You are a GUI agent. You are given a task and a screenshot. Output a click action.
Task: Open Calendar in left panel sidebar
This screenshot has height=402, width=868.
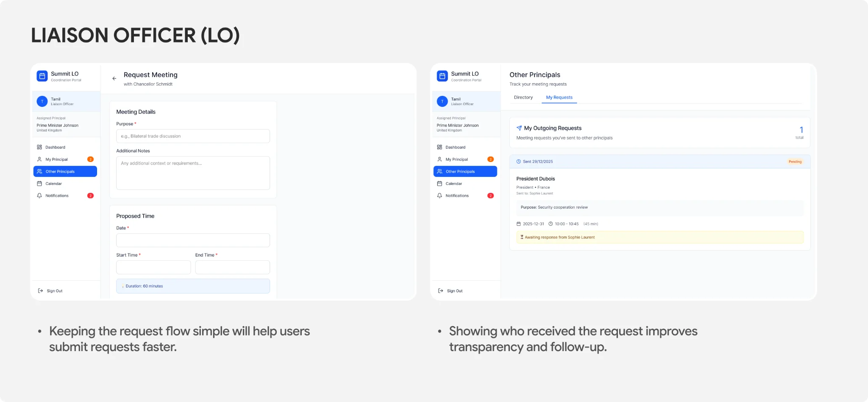(65, 184)
